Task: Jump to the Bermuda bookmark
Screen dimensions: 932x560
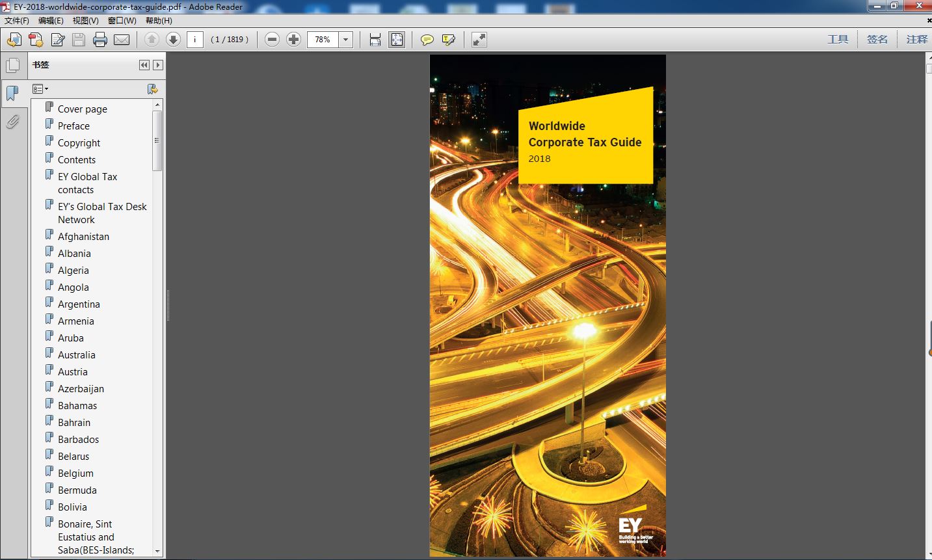Action: coord(77,490)
